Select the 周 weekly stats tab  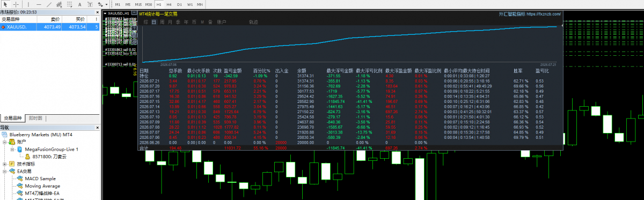click(162, 22)
